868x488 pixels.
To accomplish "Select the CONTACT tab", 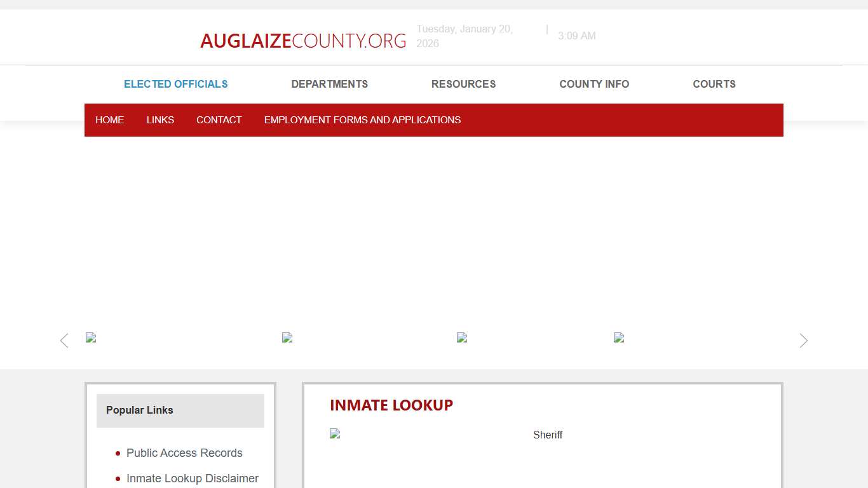I will pos(219,119).
